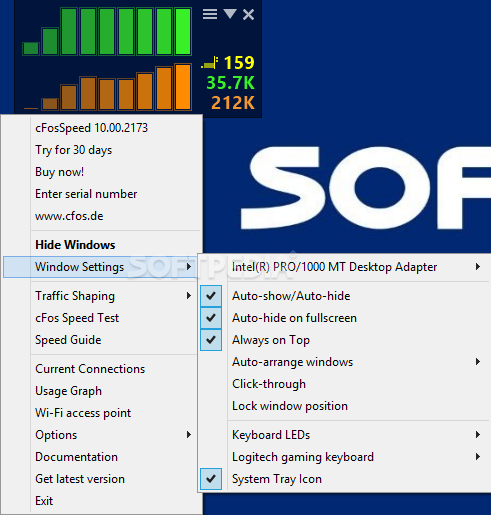
Task: Open Enter serial number
Action: click(86, 194)
